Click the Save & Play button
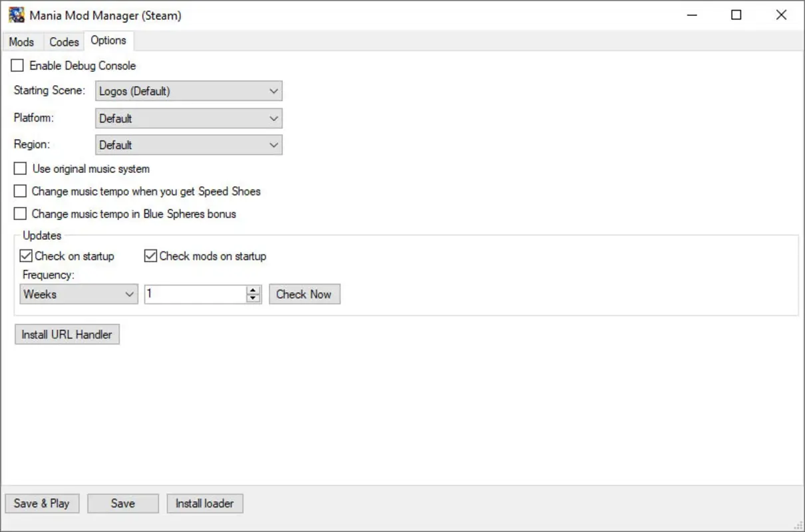805x532 pixels. (41, 503)
